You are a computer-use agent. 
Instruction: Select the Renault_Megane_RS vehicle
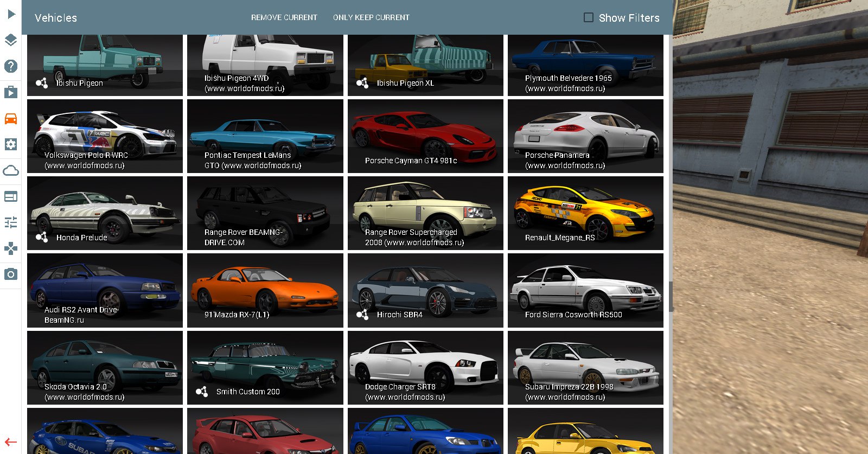tap(585, 213)
